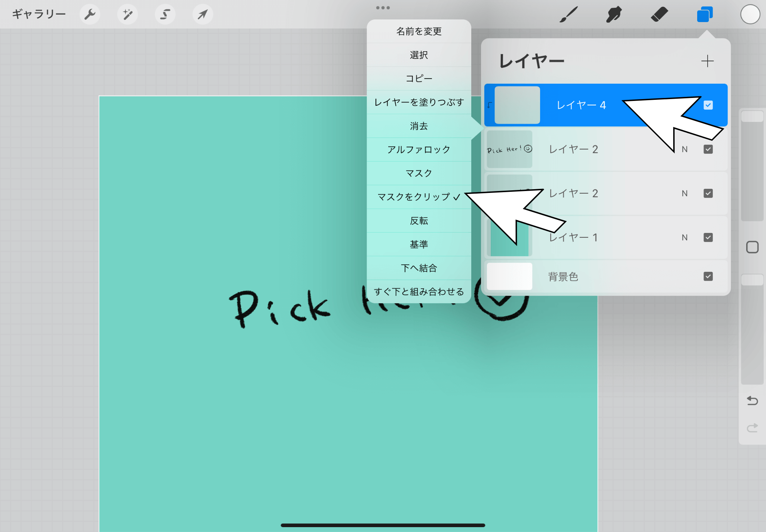Activate the Transform arrow tool
The height and width of the screenshot is (532, 766).
click(x=203, y=15)
